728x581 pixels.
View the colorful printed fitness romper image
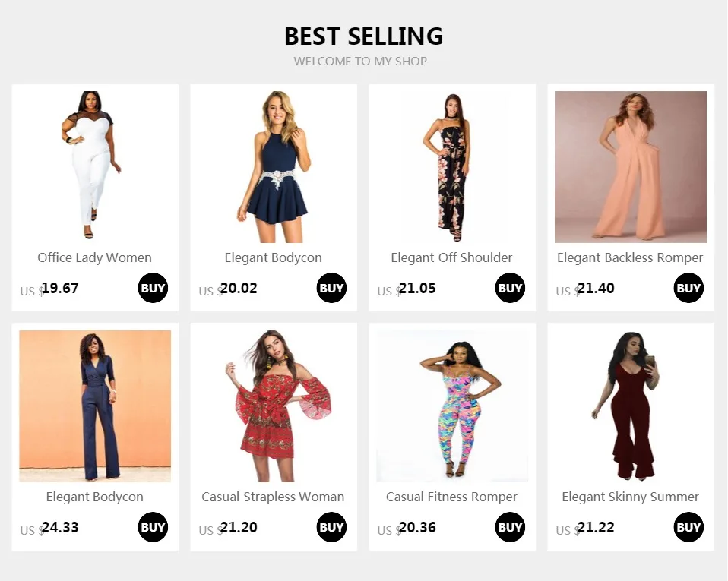tap(452, 406)
